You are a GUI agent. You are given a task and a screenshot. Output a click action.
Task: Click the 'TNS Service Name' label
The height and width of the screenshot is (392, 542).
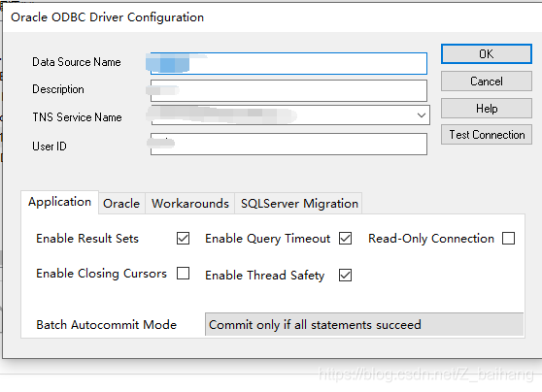[77, 117]
